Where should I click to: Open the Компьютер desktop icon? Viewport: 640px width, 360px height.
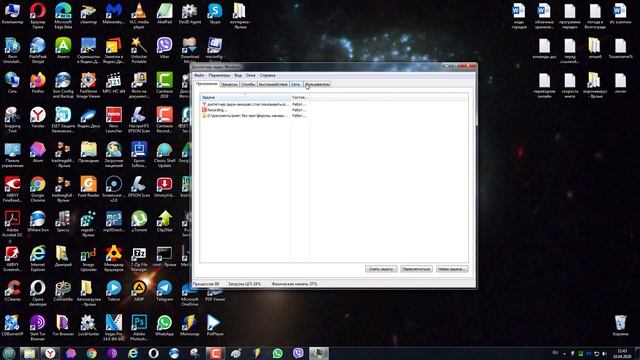[12, 13]
